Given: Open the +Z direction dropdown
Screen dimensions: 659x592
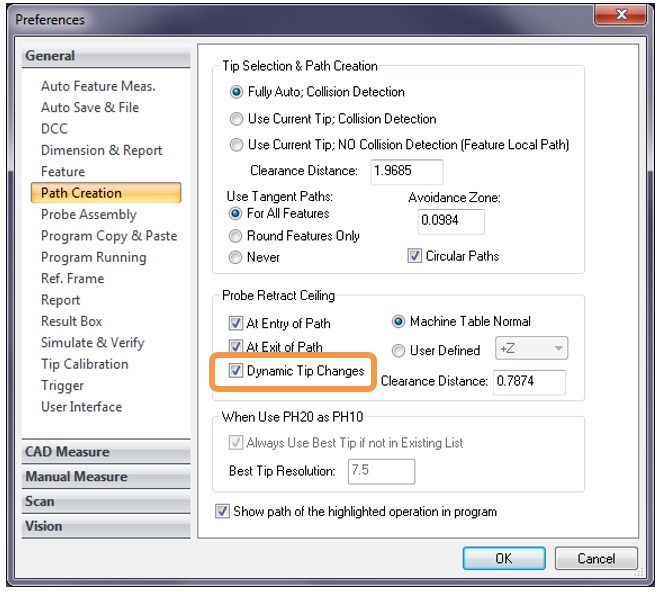Looking at the screenshot, I should point(531,348).
